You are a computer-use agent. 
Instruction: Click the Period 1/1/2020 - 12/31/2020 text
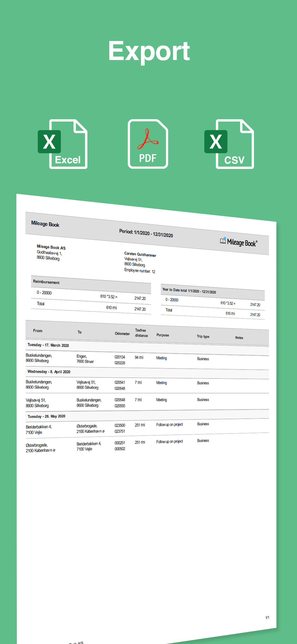146,233
